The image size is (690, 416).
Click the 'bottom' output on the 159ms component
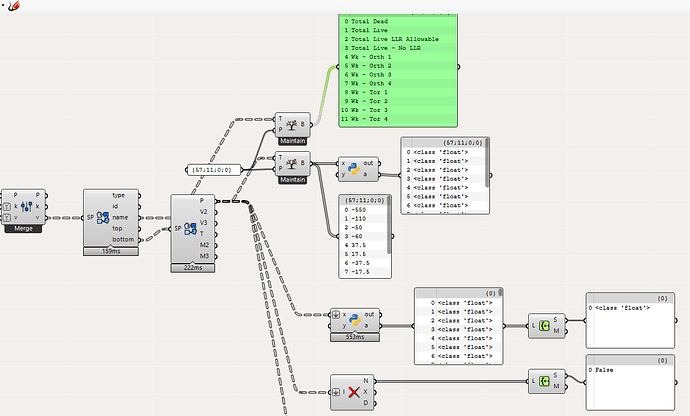click(x=121, y=239)
